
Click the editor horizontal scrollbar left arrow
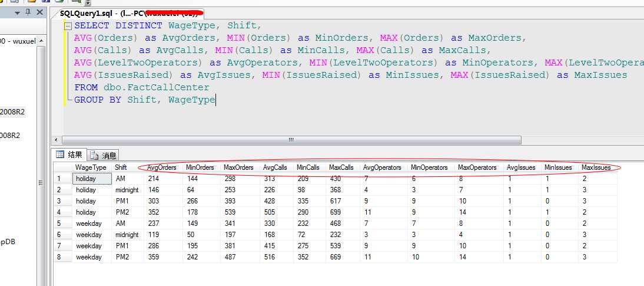coord(57,140)
